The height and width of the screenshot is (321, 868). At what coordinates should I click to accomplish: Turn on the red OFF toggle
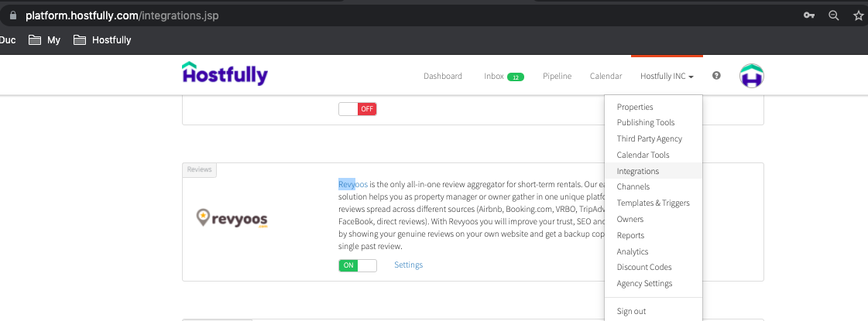(x=358, y=109)
